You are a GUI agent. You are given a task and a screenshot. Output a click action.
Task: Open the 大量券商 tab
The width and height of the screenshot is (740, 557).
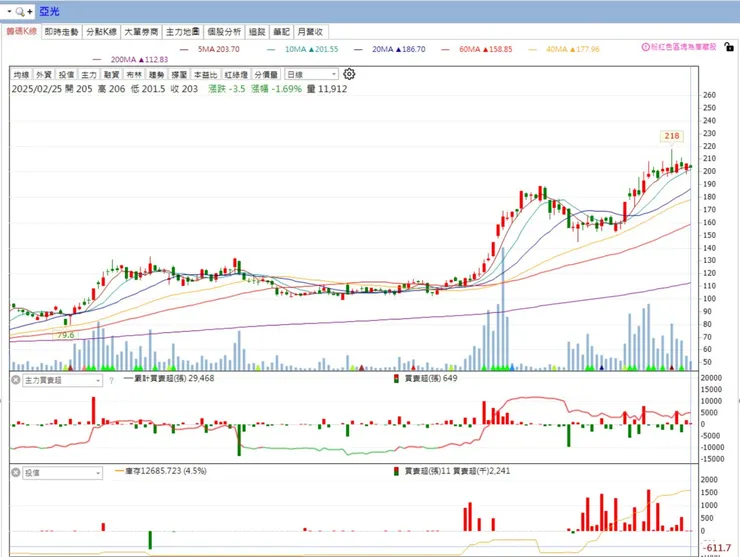coord(141,32)
